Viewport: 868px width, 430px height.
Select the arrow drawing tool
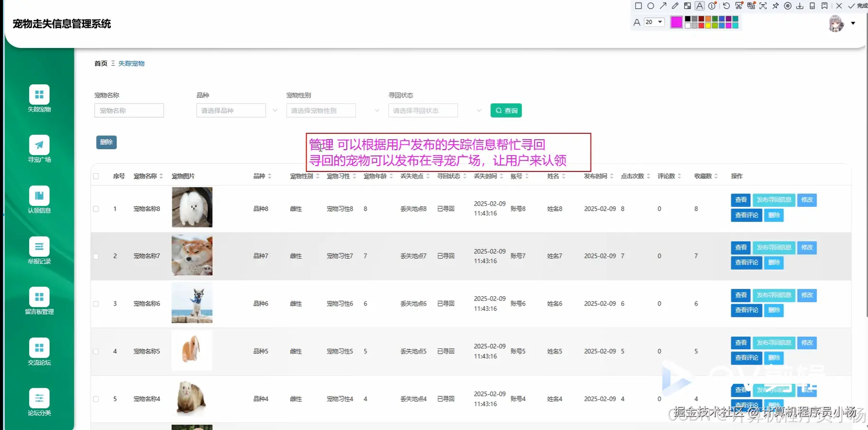pyautogui.click(x=663, y=6)
